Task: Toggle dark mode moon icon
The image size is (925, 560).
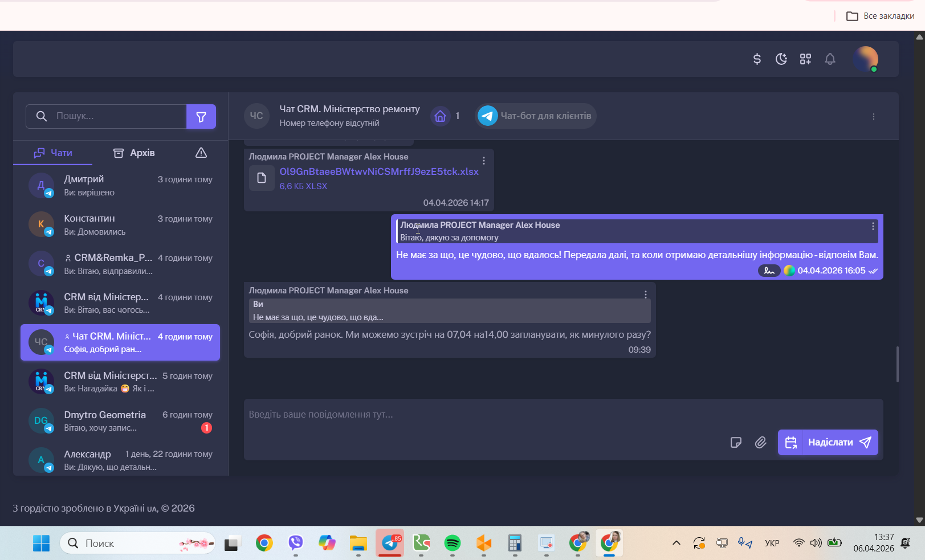Action: coord(781,59)
